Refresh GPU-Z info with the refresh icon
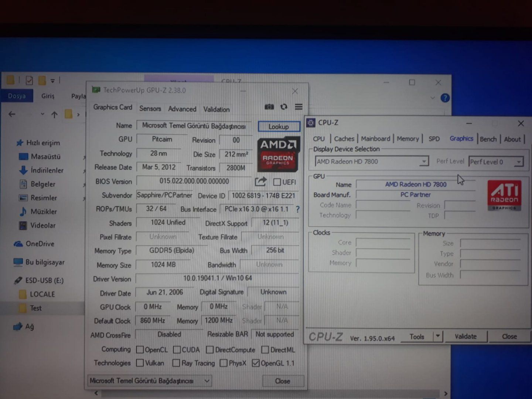This screenshot has width=532, height=399. 284,107
